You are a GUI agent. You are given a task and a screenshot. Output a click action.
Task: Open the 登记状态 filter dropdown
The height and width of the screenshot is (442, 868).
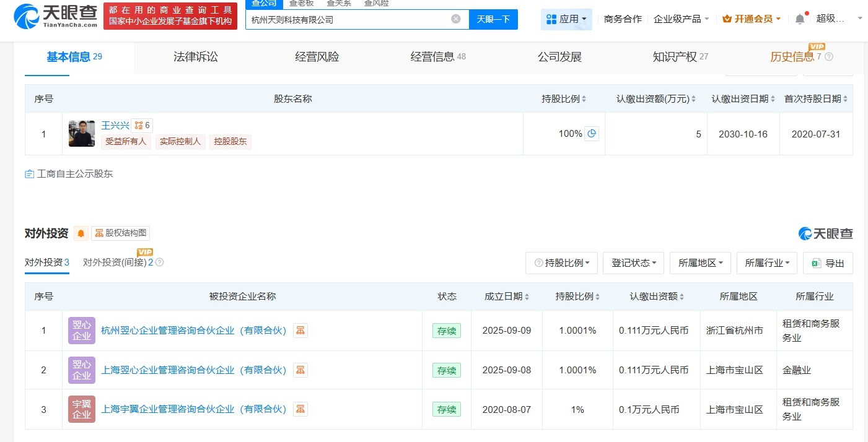coord(633,262)
